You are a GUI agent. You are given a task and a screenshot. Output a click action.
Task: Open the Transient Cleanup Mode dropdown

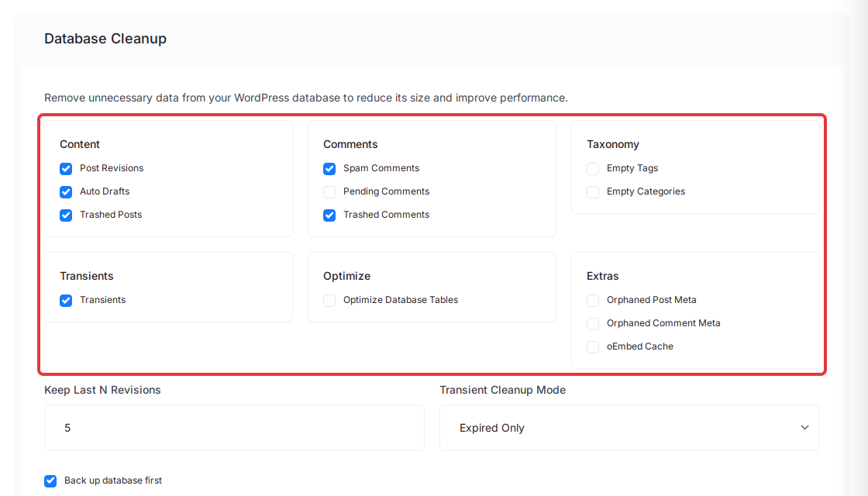point(629,428)
